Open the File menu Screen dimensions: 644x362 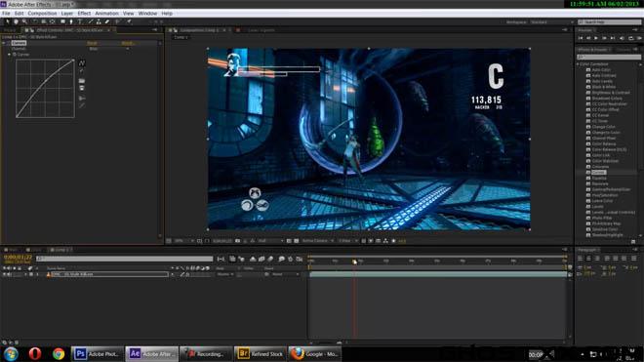(6, 13)
